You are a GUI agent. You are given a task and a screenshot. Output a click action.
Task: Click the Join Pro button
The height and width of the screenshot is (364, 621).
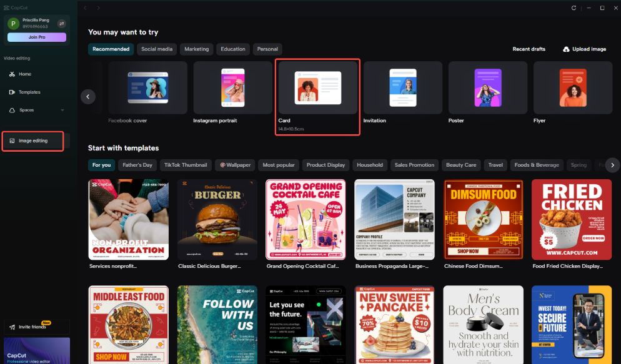[37, 37]
